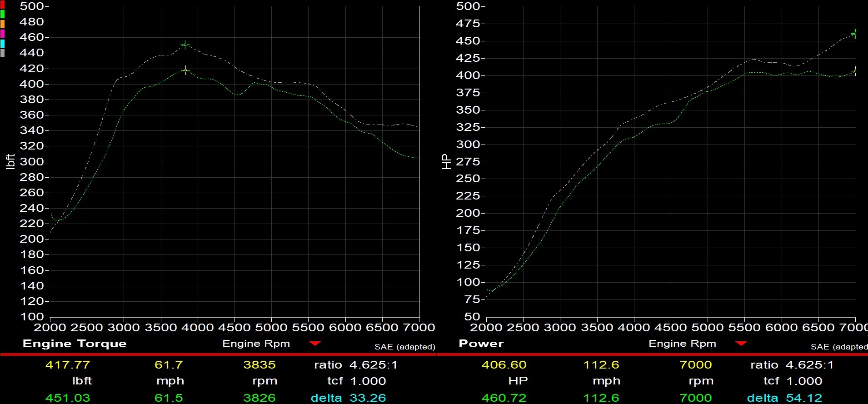Select yellow 112.6 mph in power panel
868x404 pixels.
(x=601, y=365)
